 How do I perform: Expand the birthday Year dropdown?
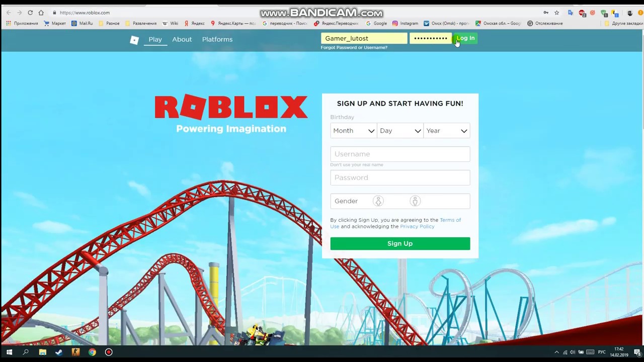coord(447,131)
